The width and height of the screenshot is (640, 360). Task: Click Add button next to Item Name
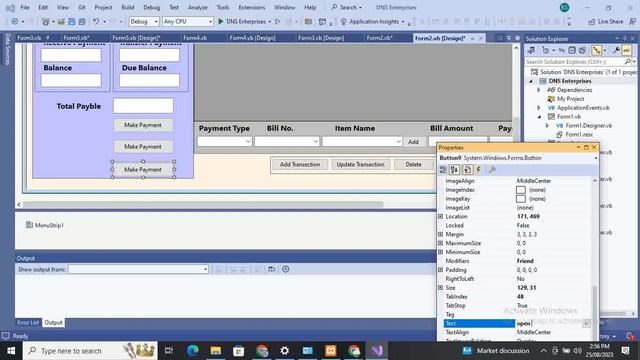click(413, 142)
